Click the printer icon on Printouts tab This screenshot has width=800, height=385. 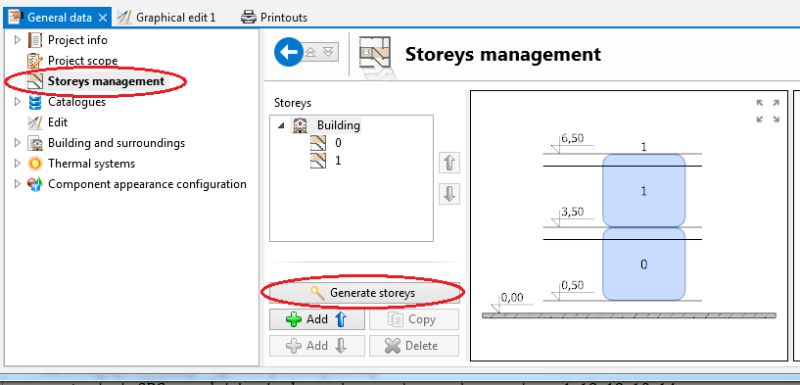pyautogui.click(x=248, y=17)
